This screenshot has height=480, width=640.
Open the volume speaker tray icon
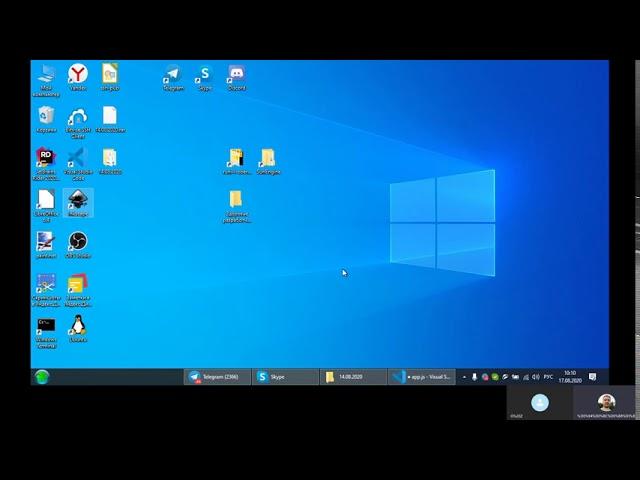pos(536,377)
